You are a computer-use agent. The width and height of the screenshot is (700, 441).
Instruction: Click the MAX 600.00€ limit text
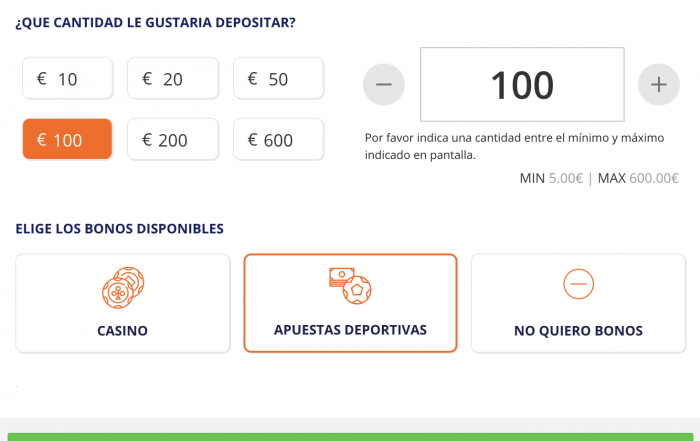(638, 178)
